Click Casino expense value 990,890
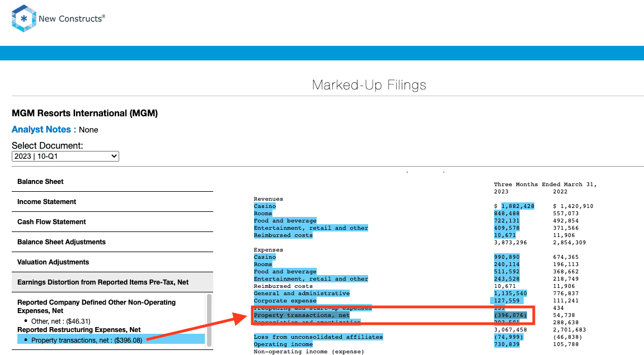This screenshot has width=644, height=355. click(507, 257)
